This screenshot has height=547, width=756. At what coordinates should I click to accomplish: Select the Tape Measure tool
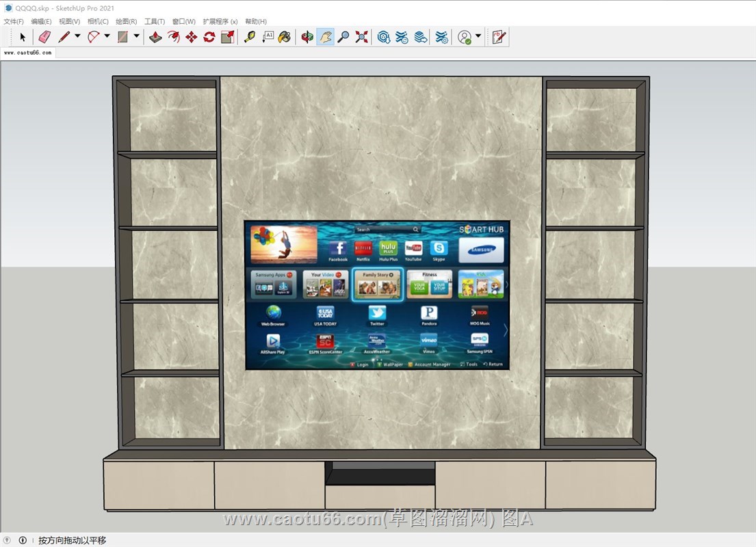[250, 37]
